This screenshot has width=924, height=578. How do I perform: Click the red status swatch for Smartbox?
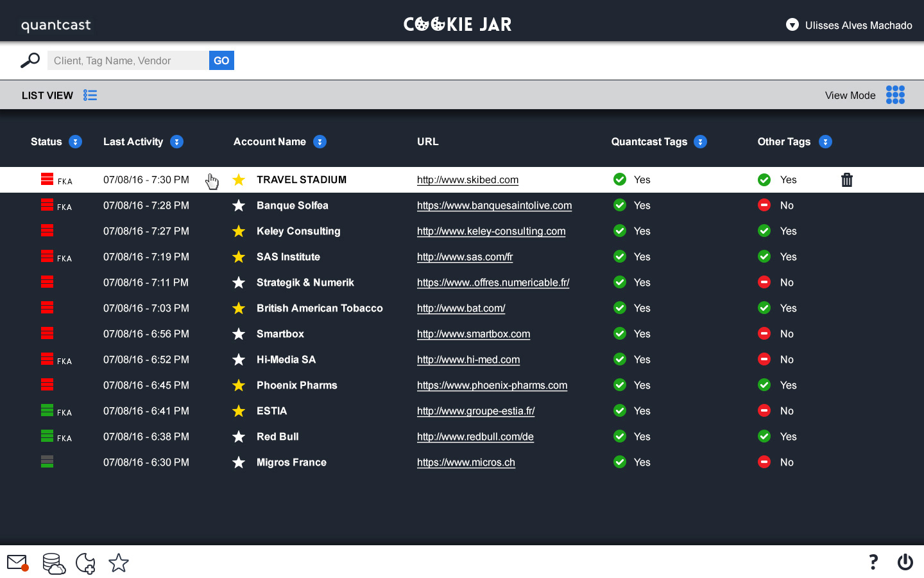tap(47, 333)
